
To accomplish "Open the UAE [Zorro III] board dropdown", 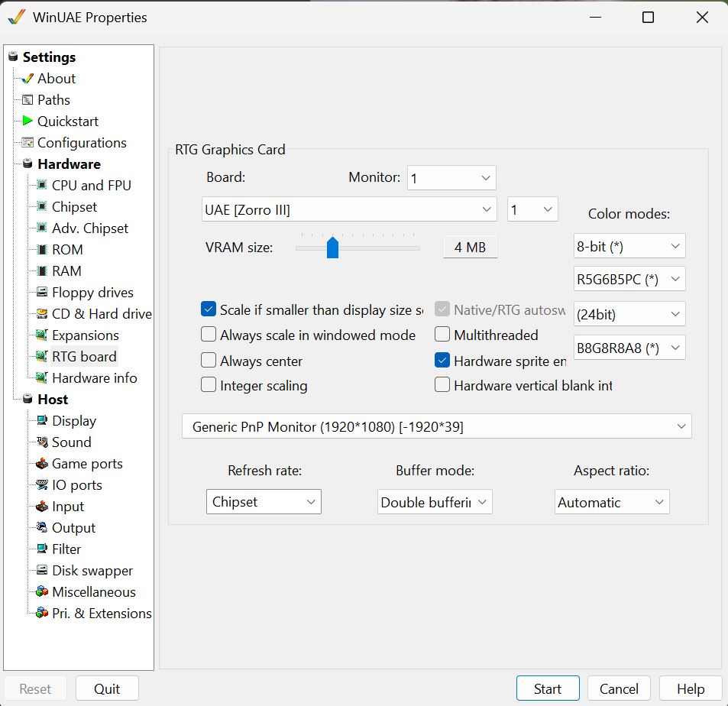I will click(x=349, y=209).
